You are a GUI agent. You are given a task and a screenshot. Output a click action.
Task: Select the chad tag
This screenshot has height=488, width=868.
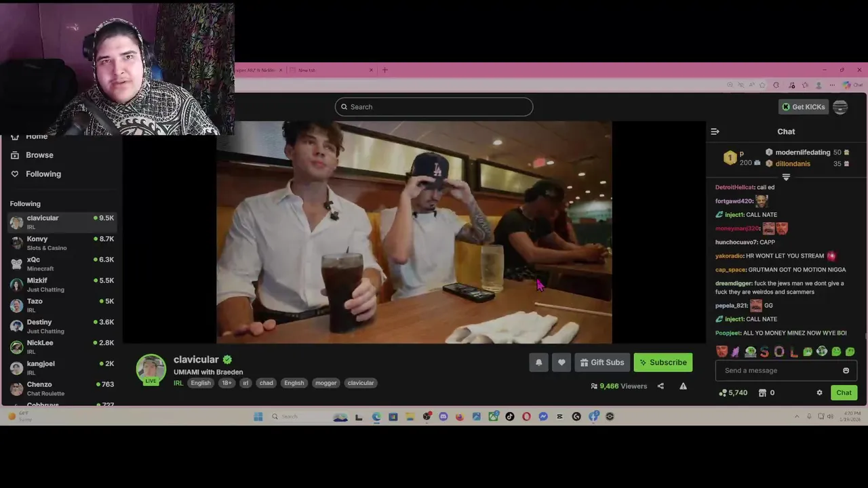[x=266, y=383]
